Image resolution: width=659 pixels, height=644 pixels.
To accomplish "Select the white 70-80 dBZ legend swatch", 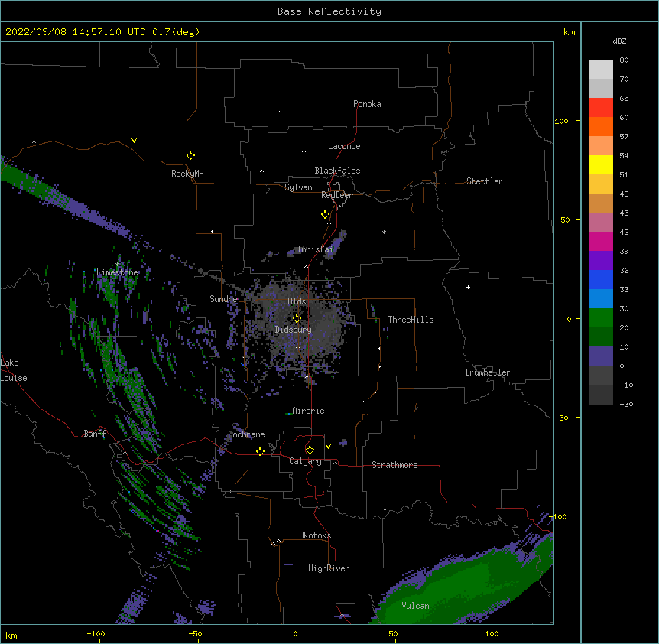I will [601, 70].
